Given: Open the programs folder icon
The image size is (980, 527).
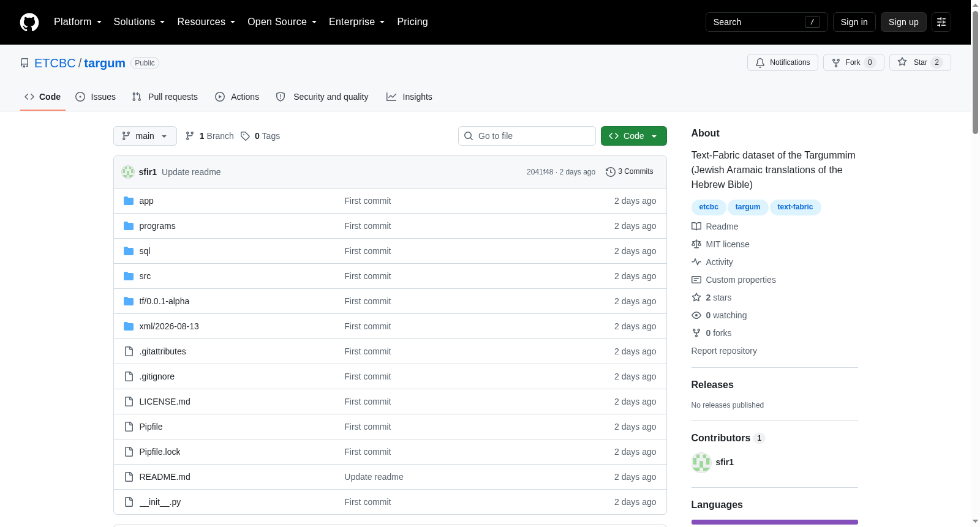Looking at the screenshot, I should tap(129, 226).
